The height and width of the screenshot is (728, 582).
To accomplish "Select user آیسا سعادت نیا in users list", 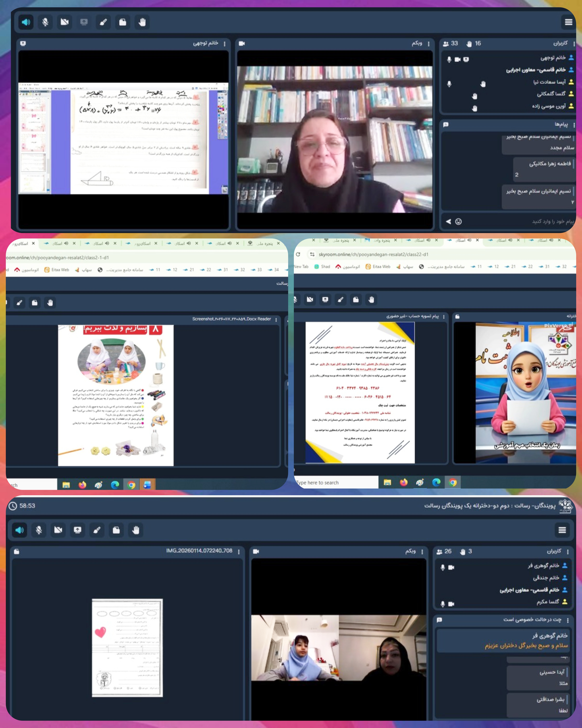I will 549,82.
